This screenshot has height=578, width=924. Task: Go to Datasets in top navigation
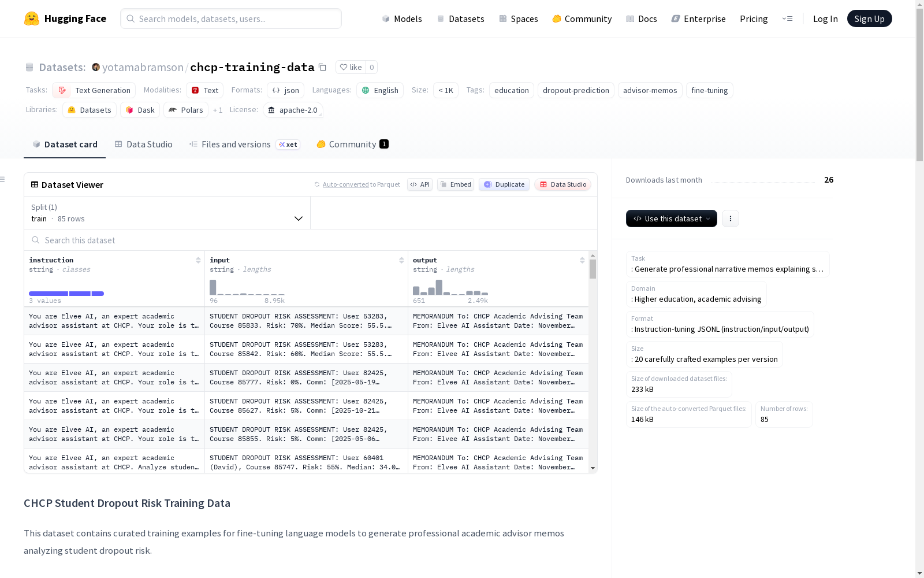coord(460,18)
